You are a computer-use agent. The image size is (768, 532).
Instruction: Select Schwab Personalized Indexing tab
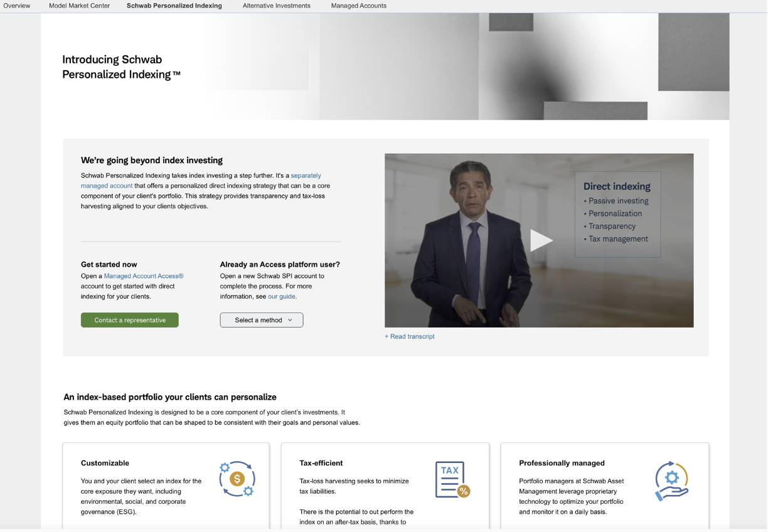(174, 6)
